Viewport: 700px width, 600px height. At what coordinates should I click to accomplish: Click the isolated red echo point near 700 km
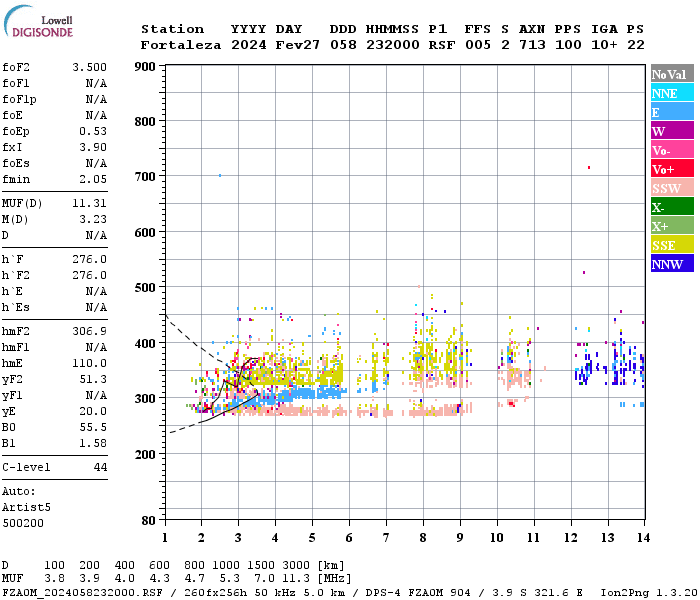pyautogui.click(x=589, y=167)
